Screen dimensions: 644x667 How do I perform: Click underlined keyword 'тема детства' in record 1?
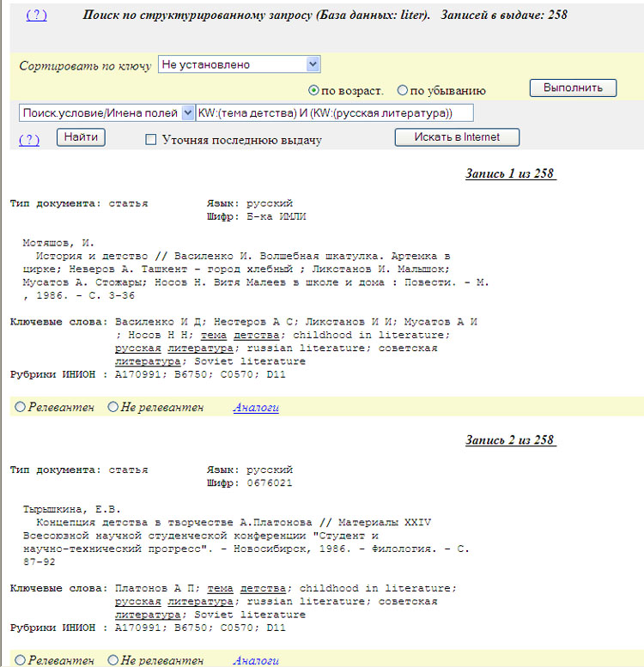pos(240,335)
